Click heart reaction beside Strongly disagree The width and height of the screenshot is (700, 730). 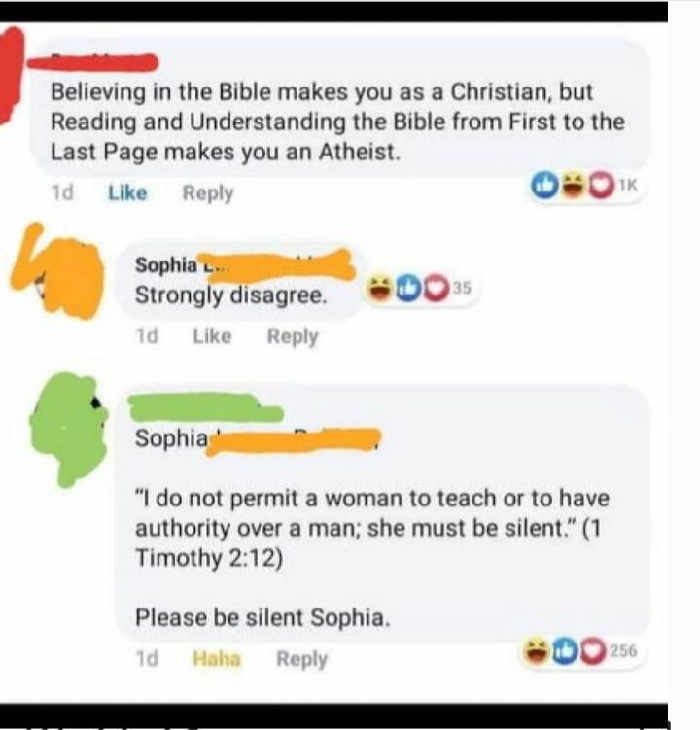click(436, 289)
